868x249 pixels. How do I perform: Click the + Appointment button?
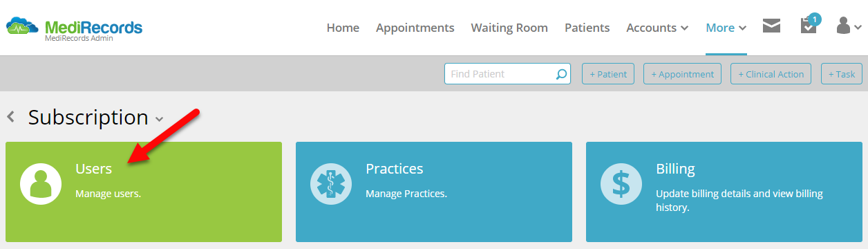[x=682, y=74]
